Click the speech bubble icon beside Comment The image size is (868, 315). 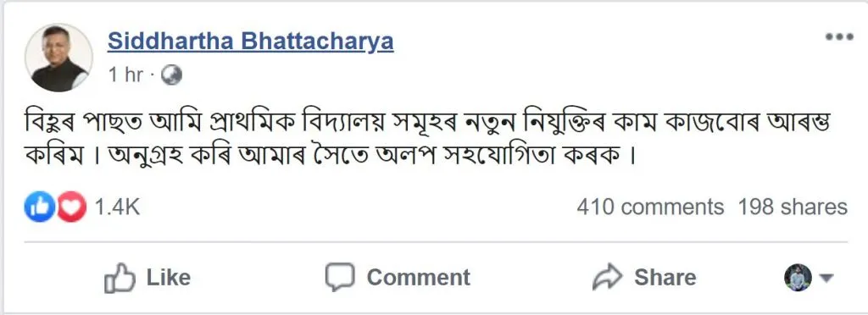pos(340,277)
